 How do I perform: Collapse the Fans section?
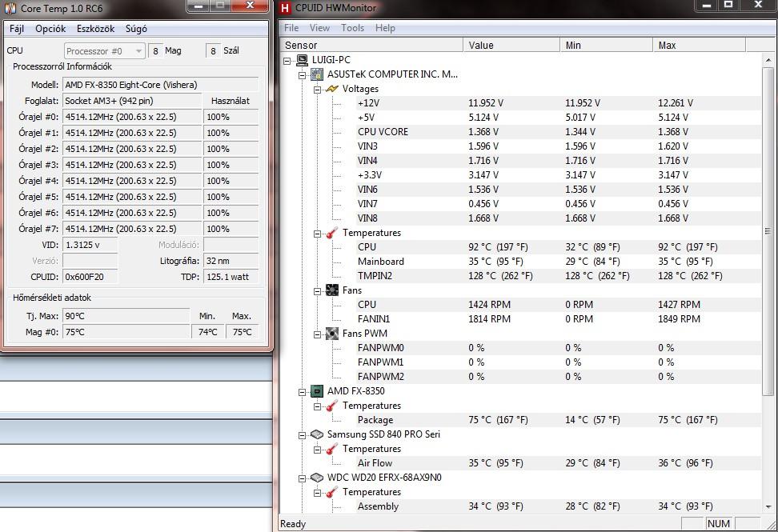(x=318, y=291)
